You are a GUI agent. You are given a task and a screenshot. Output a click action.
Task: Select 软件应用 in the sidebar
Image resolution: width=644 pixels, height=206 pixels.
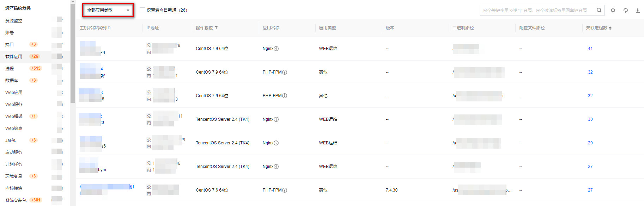click(x=14, y=56)
